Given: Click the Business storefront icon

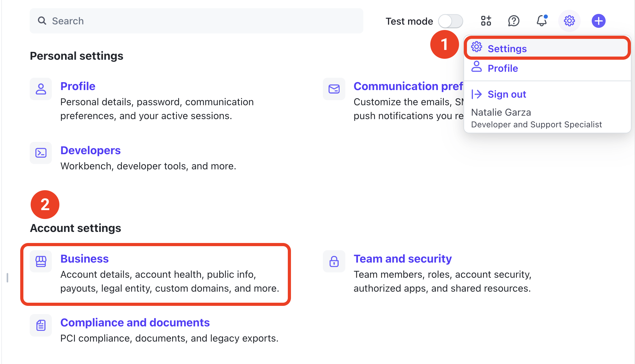Looking at the screenshot, I should coord(41,261).
